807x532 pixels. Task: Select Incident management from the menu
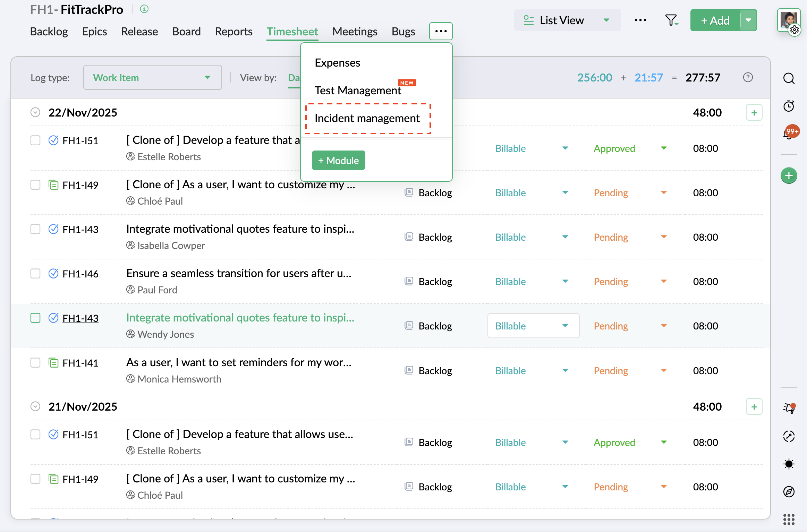click(x=367, y=118)
